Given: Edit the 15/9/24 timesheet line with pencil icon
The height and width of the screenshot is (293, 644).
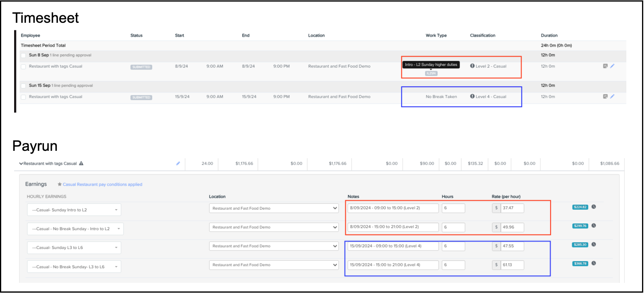Looking at the screenshot, I should (x=612, y=96).
